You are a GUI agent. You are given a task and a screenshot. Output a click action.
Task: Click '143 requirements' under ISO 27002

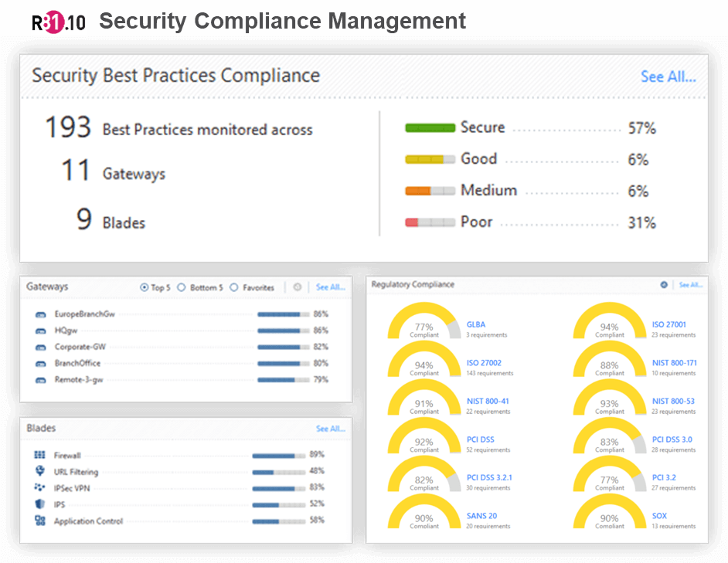click(x=490, y=373)
